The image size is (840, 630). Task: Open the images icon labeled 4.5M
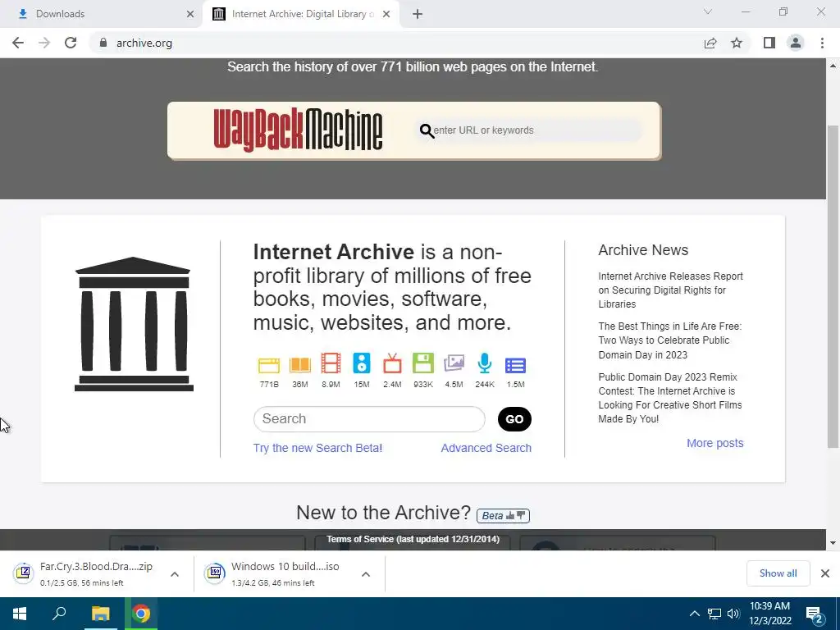[454, 363]
